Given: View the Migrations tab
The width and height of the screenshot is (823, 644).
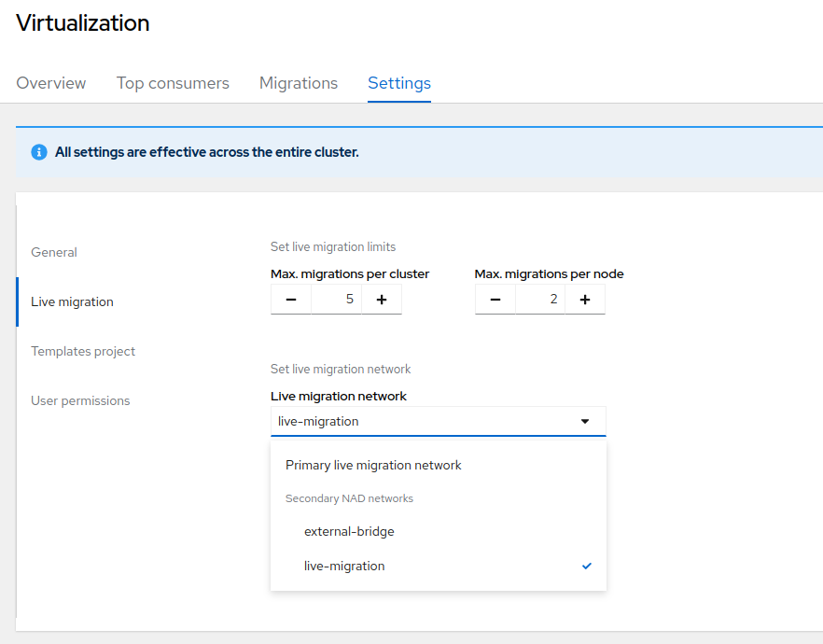Looking at the screenshot, I should click(x=299, y=83).
